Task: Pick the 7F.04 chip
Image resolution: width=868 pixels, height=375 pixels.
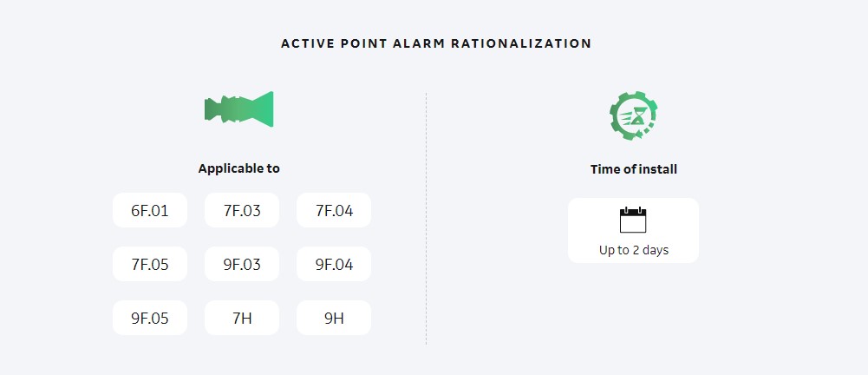Action: pos(333,210)
